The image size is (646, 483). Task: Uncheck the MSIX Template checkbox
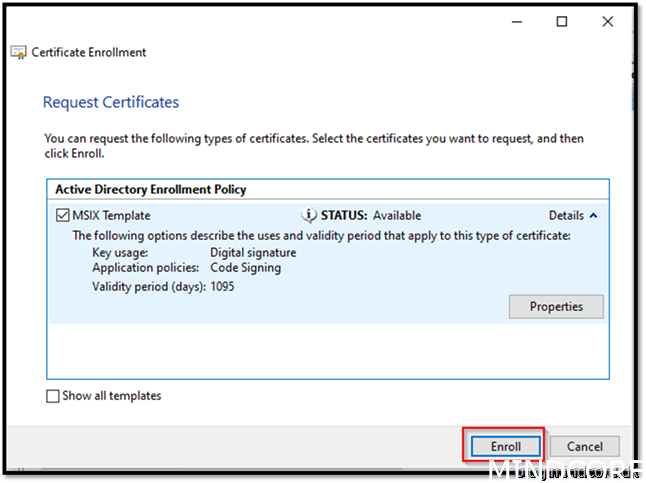[x=62, y=215]
